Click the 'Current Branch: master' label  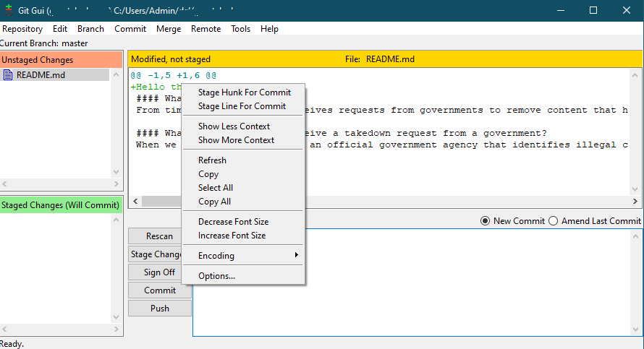[43, 43]
